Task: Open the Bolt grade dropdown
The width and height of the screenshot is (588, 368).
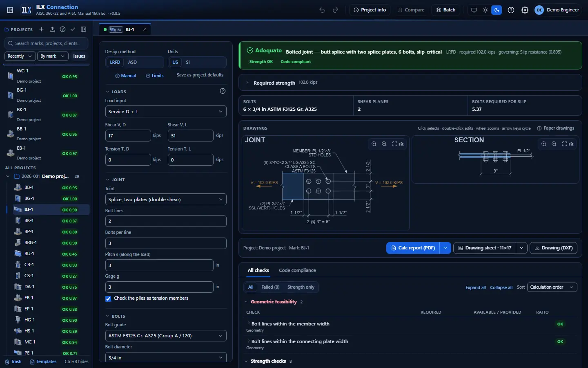Action: point(166,336)
